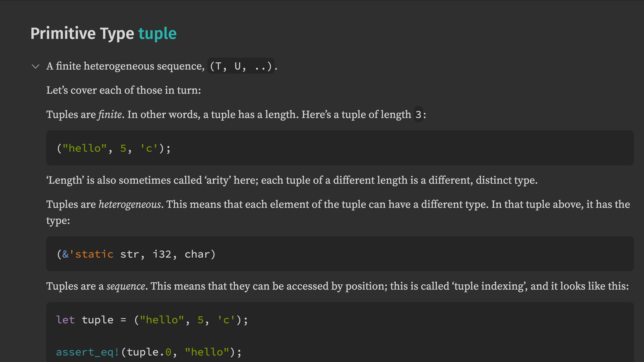Click the inline code (T, U, ..)
This screenshot has width=644, height=362.
[x=241, y=66]
